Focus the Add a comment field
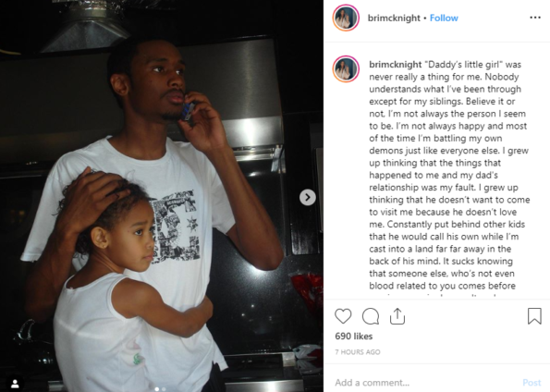Screen dimensions: 550x392 (x=426, y=382)
